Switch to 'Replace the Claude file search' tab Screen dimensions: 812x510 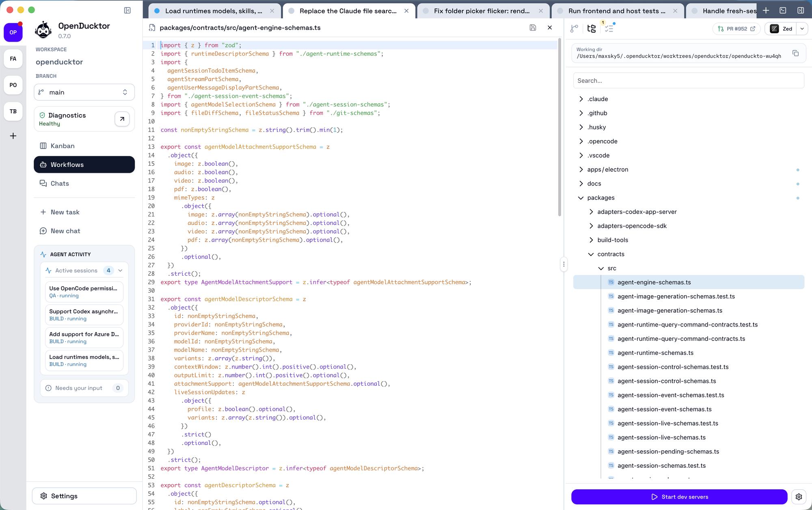(x=348, y=11)
